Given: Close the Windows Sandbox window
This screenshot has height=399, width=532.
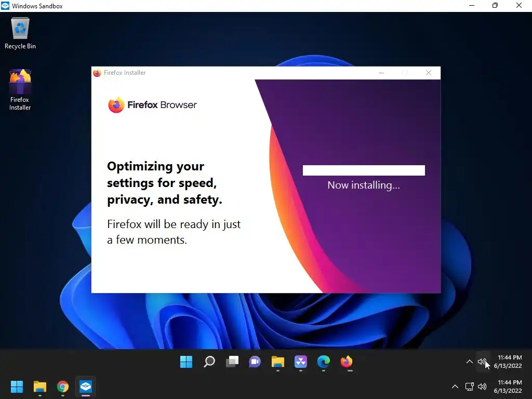Looking at the screenshot, I should (519, 6).
